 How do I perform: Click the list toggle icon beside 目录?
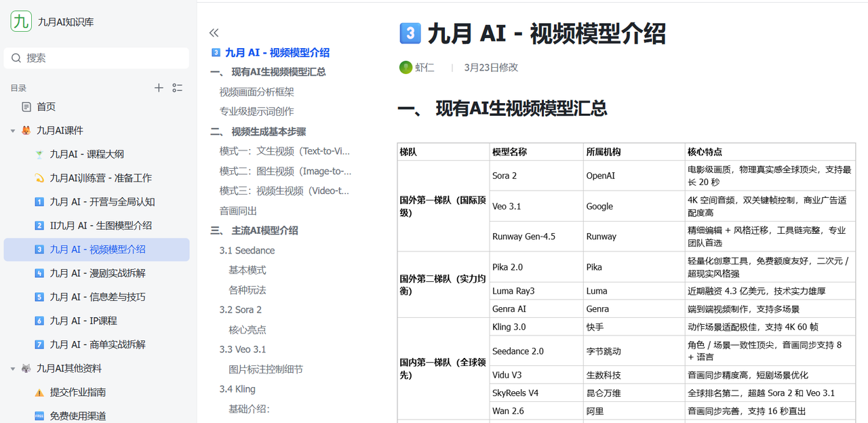click(x=178, y=87)
